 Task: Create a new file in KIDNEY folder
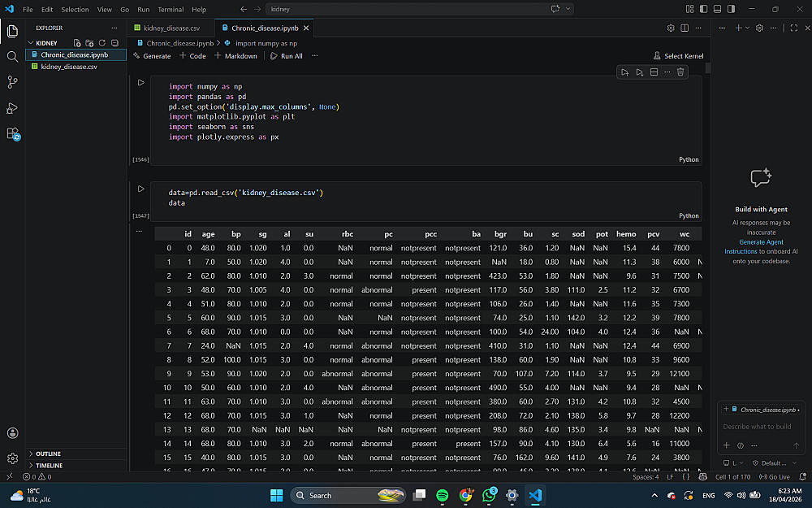(77, 43)
